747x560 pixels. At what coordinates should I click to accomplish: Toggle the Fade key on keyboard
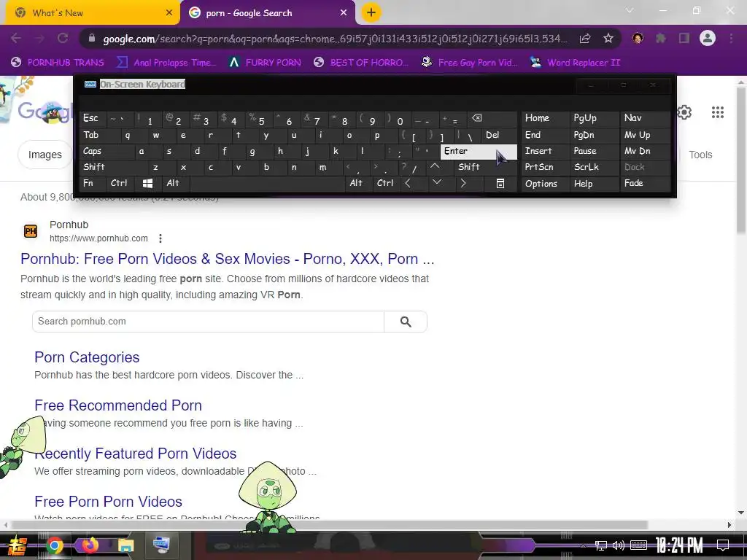tap(645, 183)
